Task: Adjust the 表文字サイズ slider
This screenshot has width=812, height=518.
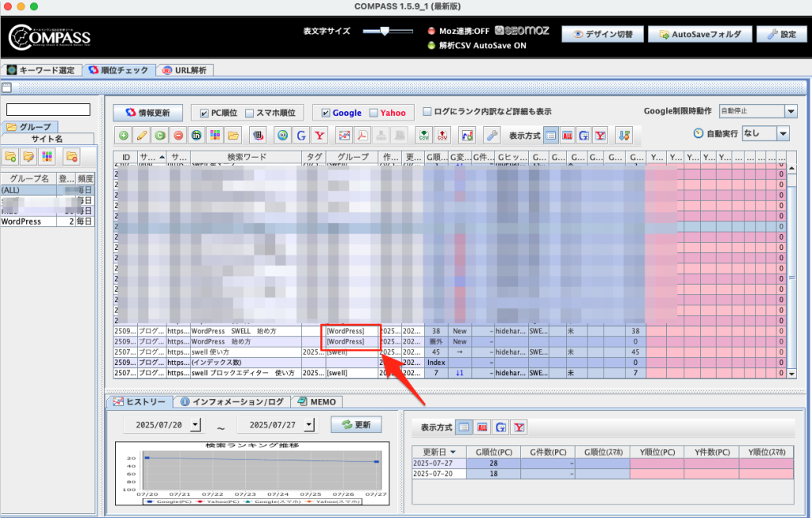Action: 385,32
